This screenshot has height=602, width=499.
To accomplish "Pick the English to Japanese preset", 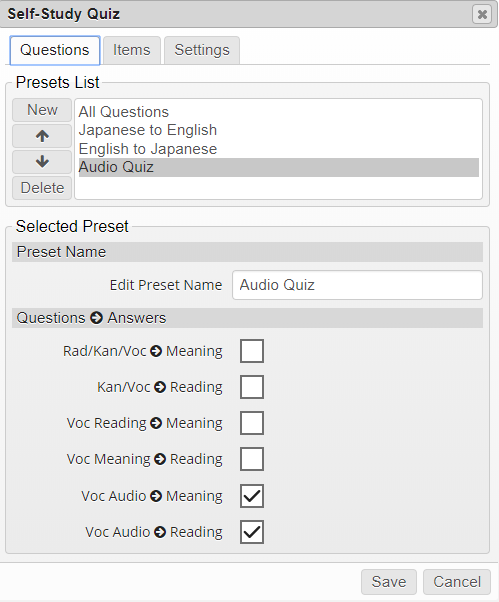I will pyautogui.click(x=278, y=149).
